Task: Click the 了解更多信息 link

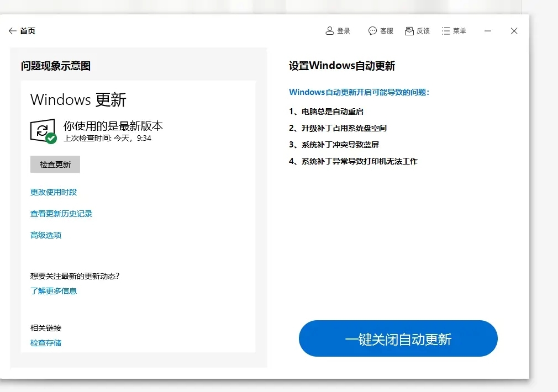Action: point(54,291)
